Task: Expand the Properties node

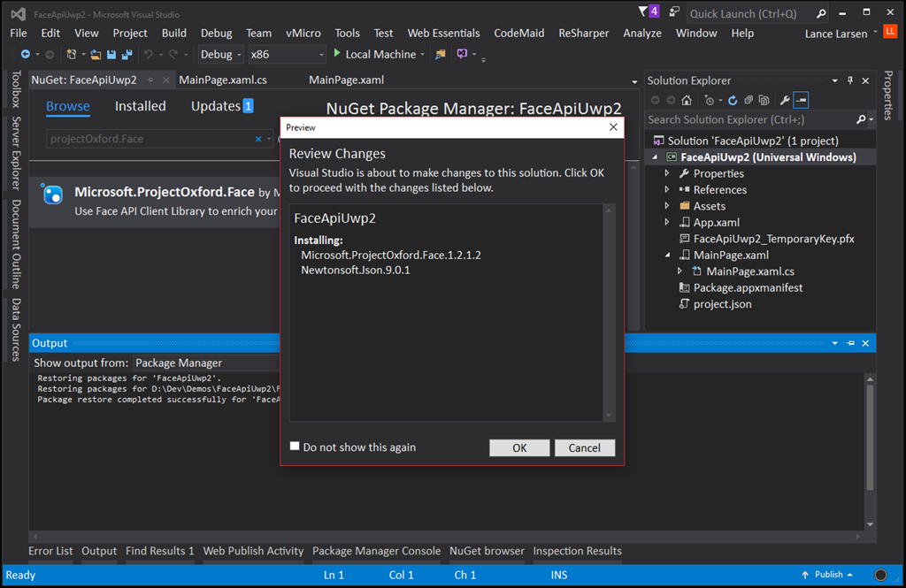Action: [667, 173]
